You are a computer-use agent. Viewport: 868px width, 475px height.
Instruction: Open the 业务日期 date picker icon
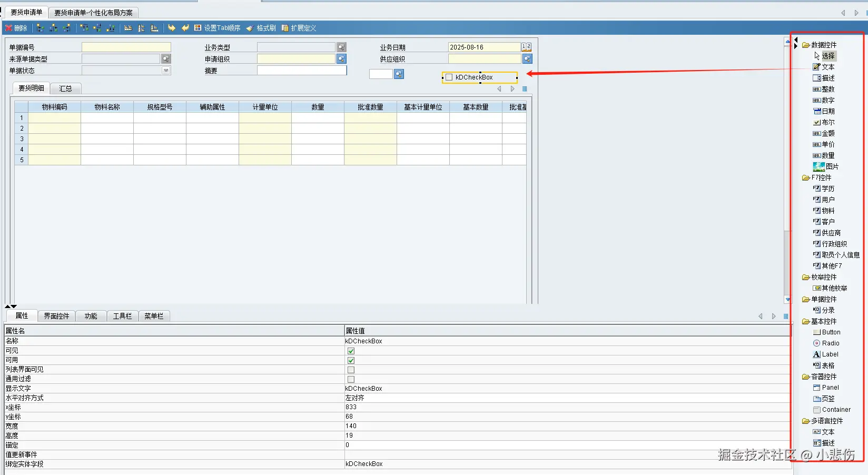(x=526, y=47)
